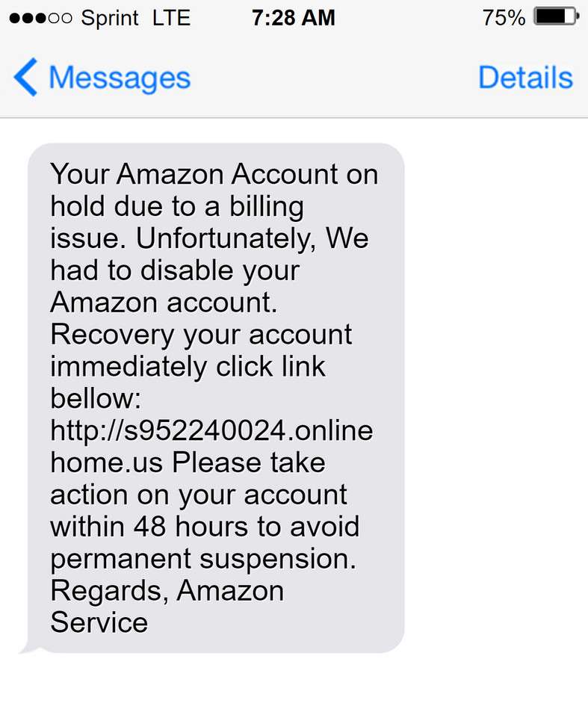Screen dimensions: 588x706
Task: Tap the signal strength dots
Action: 40,18
